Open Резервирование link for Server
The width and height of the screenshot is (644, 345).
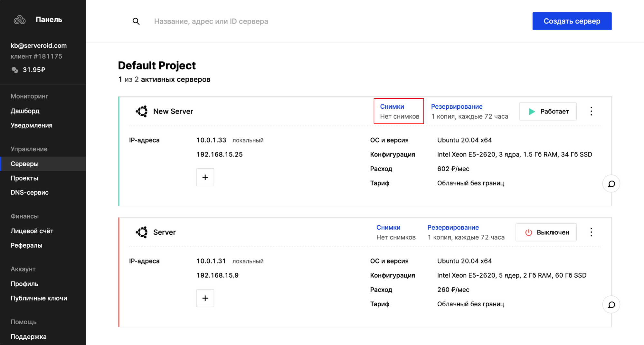(453, 227)
